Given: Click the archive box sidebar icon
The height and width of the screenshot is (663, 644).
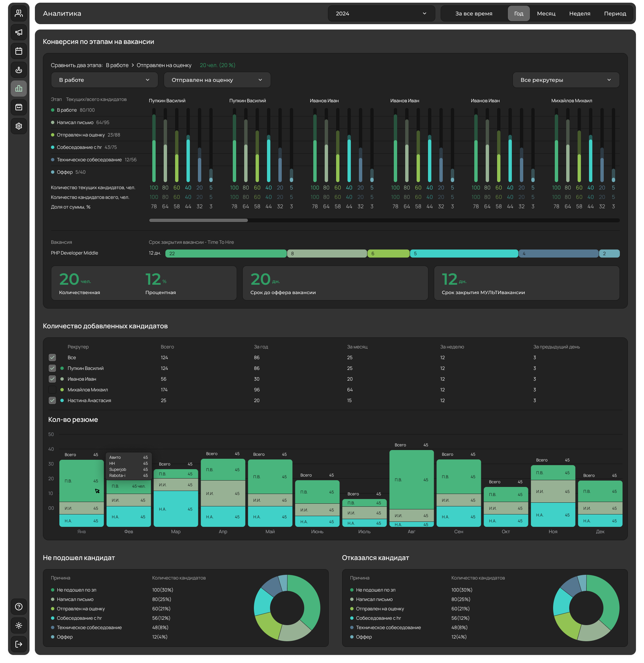Looking at the screenshot, I should (x=19, y=107).
